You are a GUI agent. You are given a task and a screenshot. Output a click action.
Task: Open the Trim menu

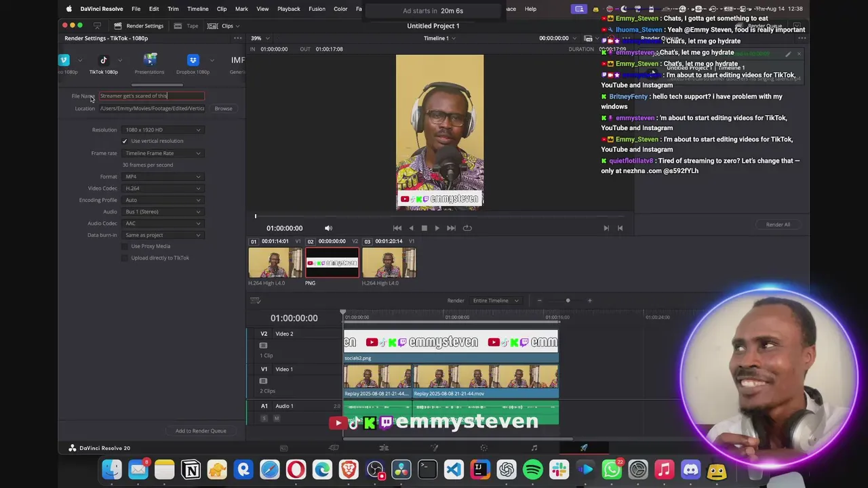[173, 9]
